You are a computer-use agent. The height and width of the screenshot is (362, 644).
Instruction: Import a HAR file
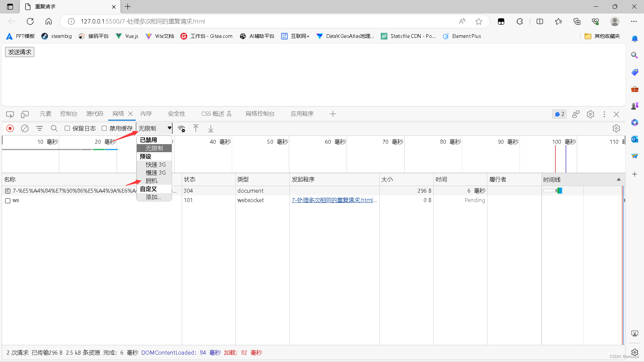196,128
